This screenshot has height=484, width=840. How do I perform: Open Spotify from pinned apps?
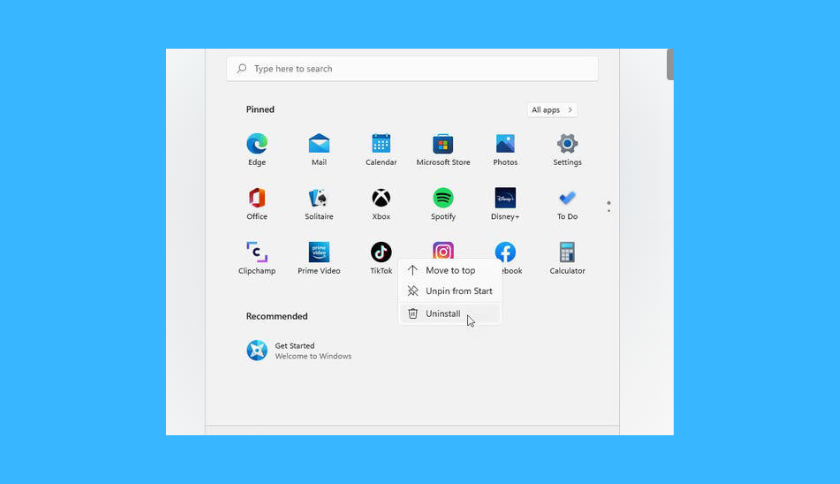[x=443, y=198]
